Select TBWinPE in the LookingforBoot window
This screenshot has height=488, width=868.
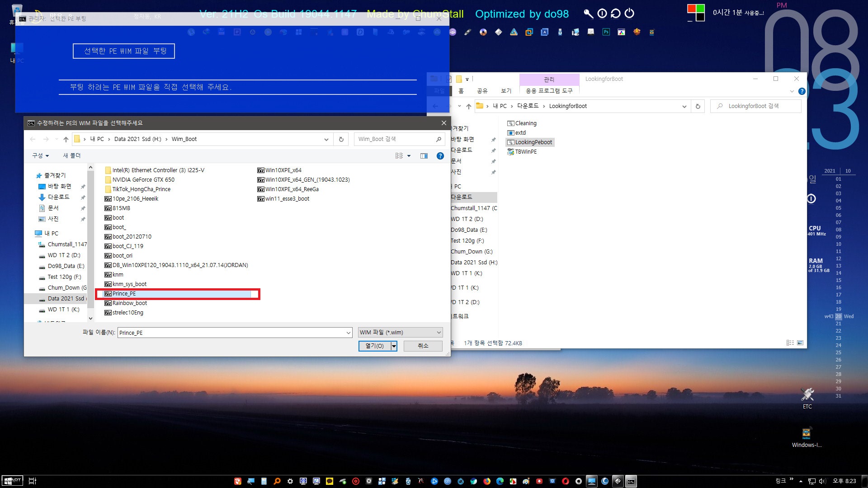(x=522, y=152)
